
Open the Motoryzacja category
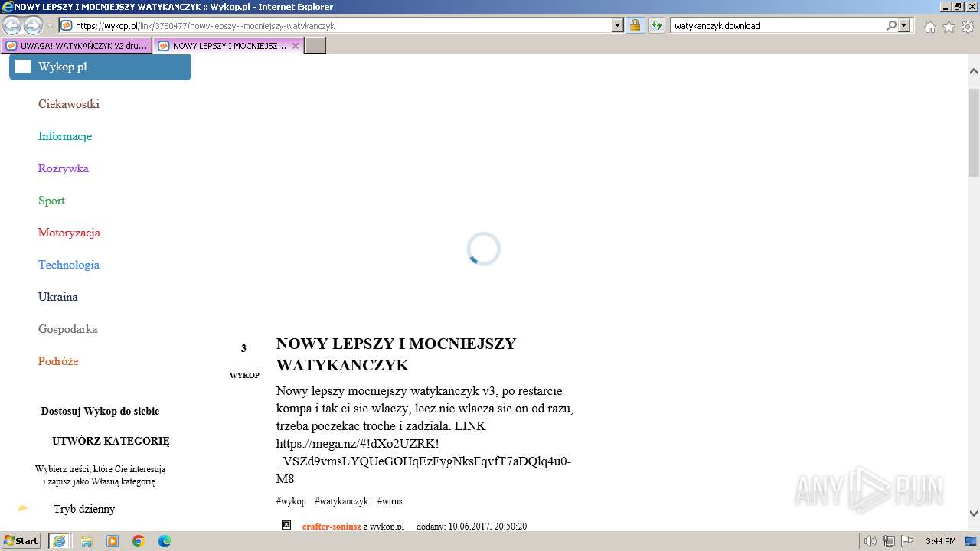pos(69,233)
